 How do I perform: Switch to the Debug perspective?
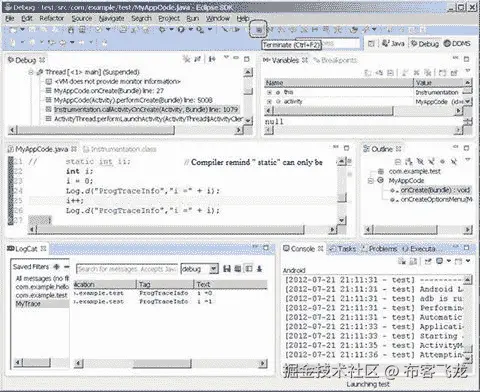click(x=425, y=44)
